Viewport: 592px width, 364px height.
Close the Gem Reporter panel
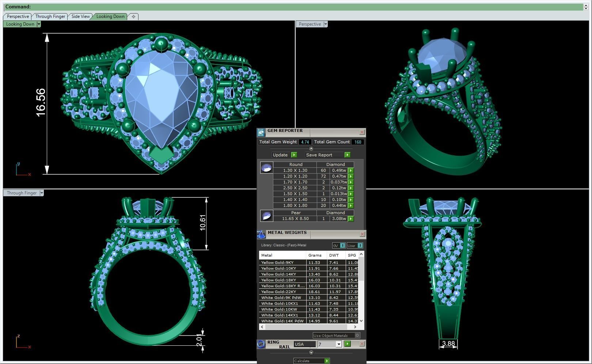click(x=362, y=132)
